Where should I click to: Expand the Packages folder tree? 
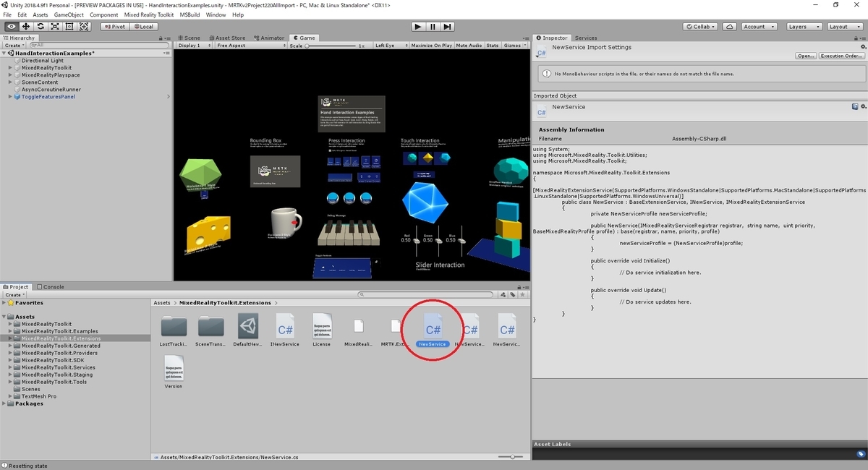pyautogui.click(x=5, y=403)
